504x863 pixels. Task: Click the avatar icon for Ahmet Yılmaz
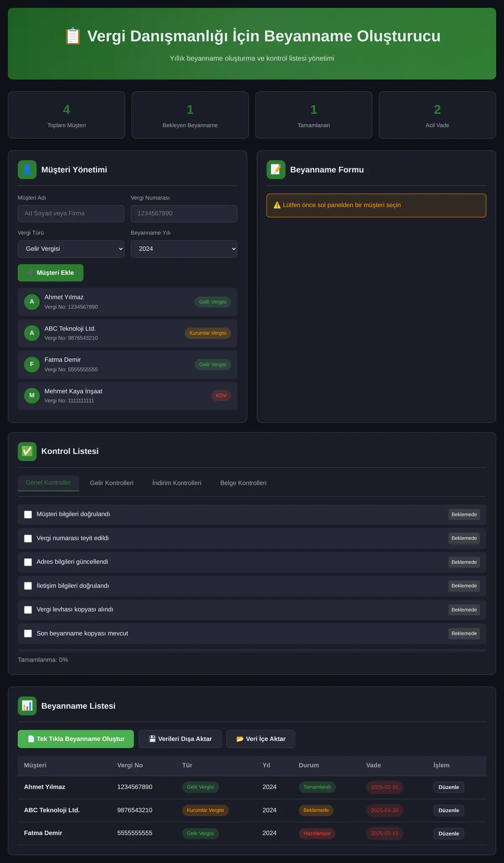point(32,302)
